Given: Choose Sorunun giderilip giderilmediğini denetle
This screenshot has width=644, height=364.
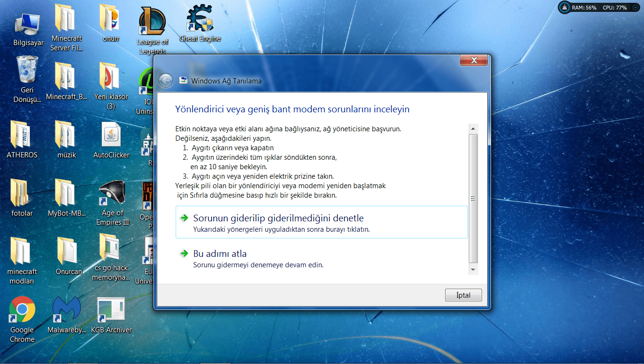Looking at the screenshot, I should click(x=322, y=222).
